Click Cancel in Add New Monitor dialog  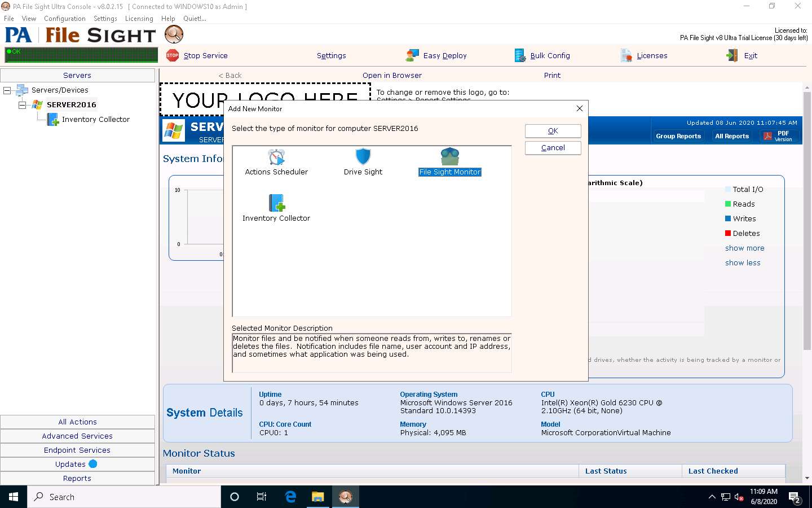[x=553, y=148]
